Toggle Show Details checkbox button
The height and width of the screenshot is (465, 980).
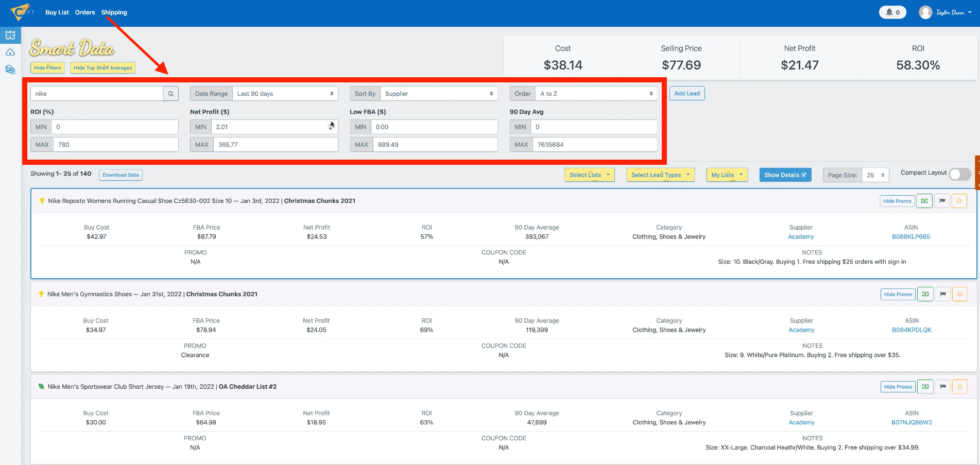785,175
